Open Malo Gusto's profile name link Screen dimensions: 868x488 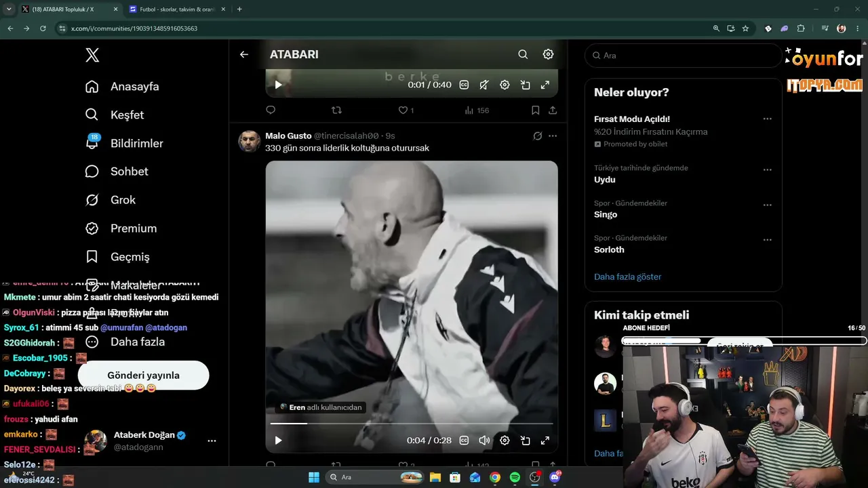click(288, 136)
